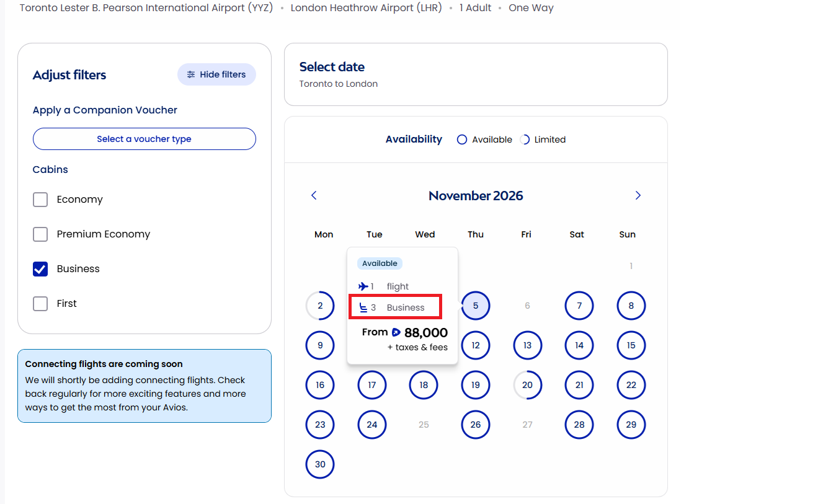The height and width of the screenshot is (504, 831).
Task: Select November 30 in the calendar
Action: click(x=320, y=464)
